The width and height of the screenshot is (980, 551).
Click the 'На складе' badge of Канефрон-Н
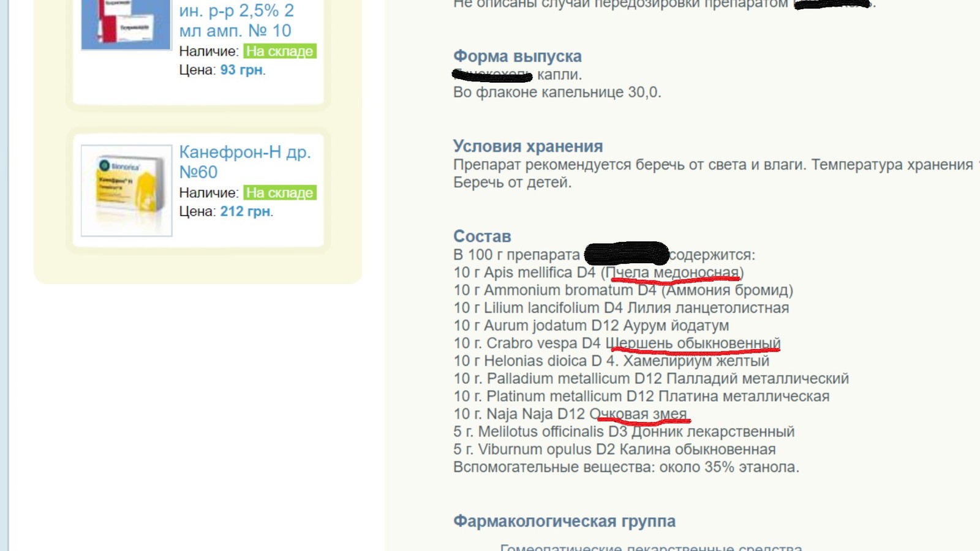click(280, 192)
